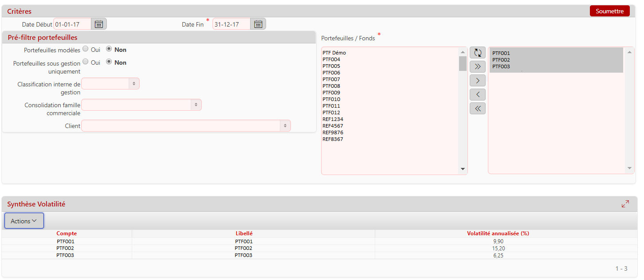Screen dimensions: 644x280
Task: Open the Actions menu
Action: click(x=24, y=221)
